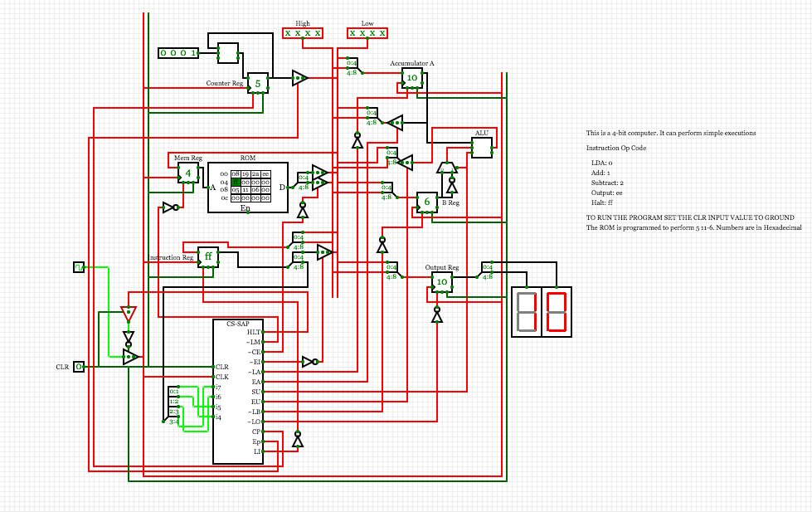Click the i7 pin label on CS-SAP

[218, 387]
